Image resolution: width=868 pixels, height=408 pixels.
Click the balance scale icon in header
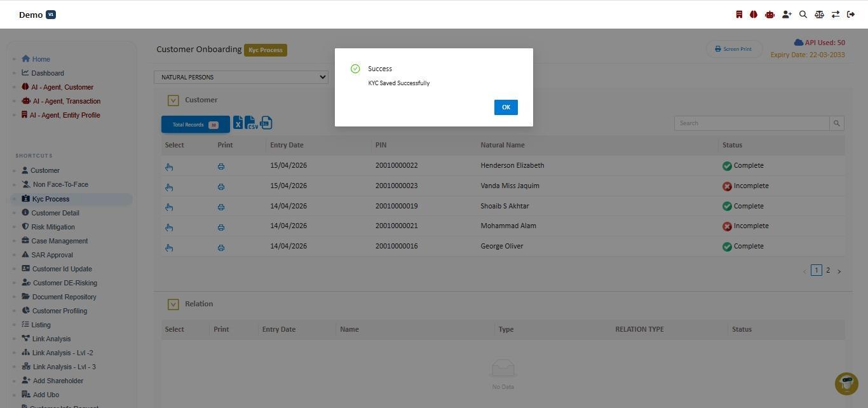pyautogui.click(x=819, y=14)
